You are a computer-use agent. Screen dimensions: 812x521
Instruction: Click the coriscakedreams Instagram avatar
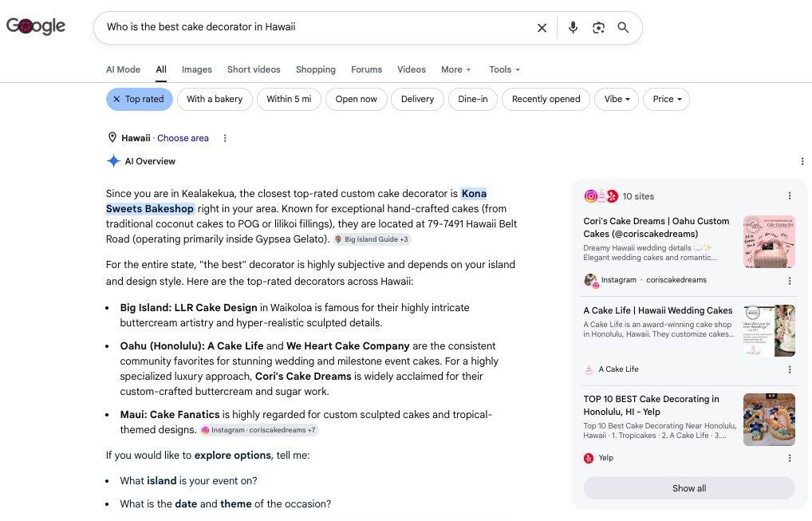(x=590, y=280)
